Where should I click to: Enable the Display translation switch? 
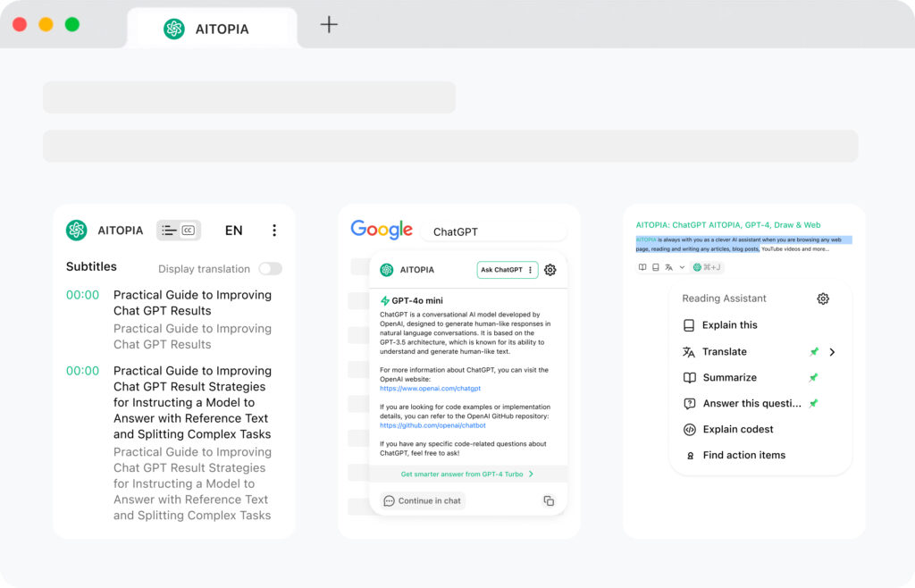pyautogui.click(x=271, y=268)
